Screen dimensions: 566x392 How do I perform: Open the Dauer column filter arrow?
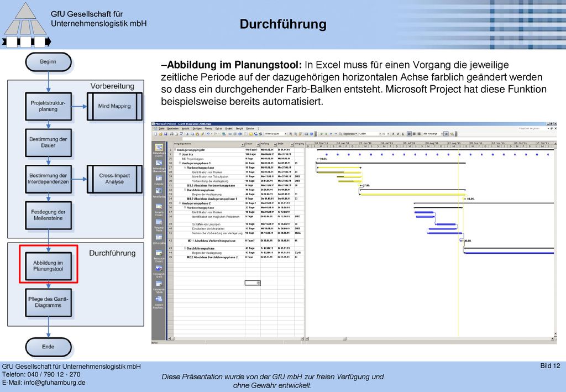tap(258, 145)
